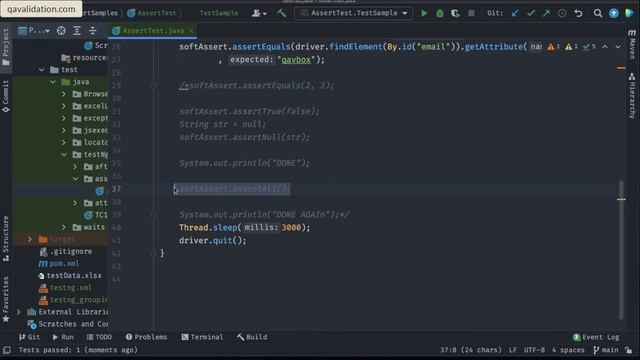Toggle the Favorites side panel
Image resolution: width=640 pixels, height=360 pixels.
(6, 300)
